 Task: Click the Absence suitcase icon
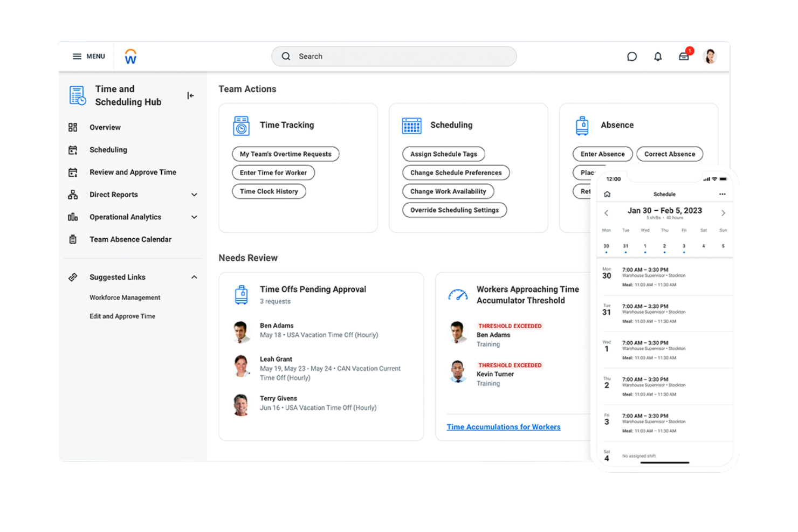(x=582, y=125)
